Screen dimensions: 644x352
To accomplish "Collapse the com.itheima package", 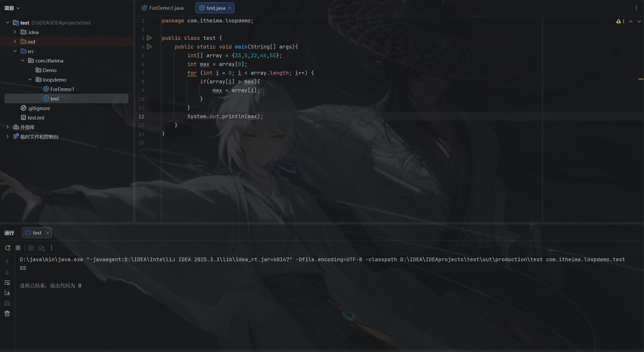I will [23, 61].
